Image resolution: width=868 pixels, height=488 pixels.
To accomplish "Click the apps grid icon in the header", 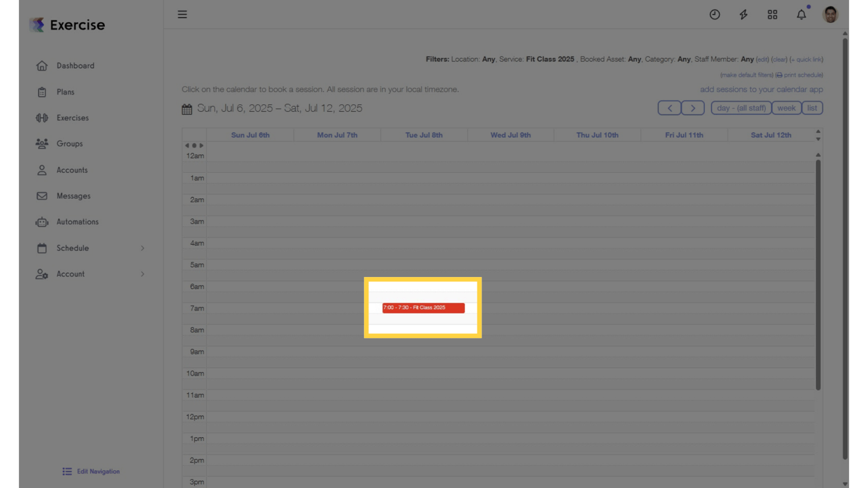I will pos(772,14).
